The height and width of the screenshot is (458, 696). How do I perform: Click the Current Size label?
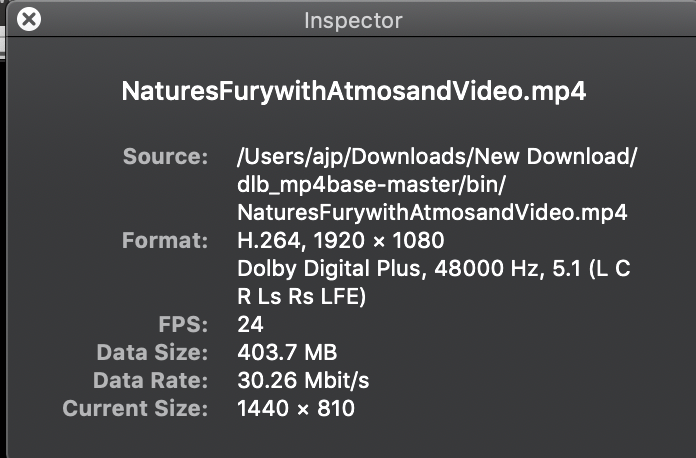coord(135,408)
